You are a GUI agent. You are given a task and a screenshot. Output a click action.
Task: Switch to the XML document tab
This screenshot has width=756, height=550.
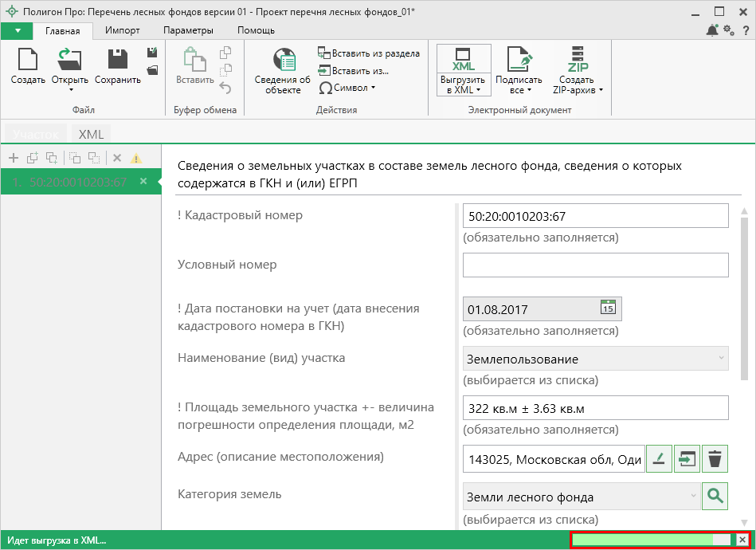tap(91, 134)
